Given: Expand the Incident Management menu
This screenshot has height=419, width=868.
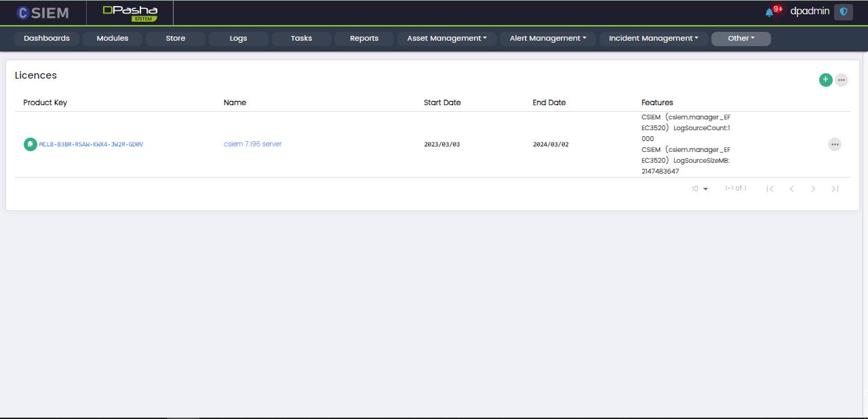Looking at the screenshot, I should click(x=653, y=39).
